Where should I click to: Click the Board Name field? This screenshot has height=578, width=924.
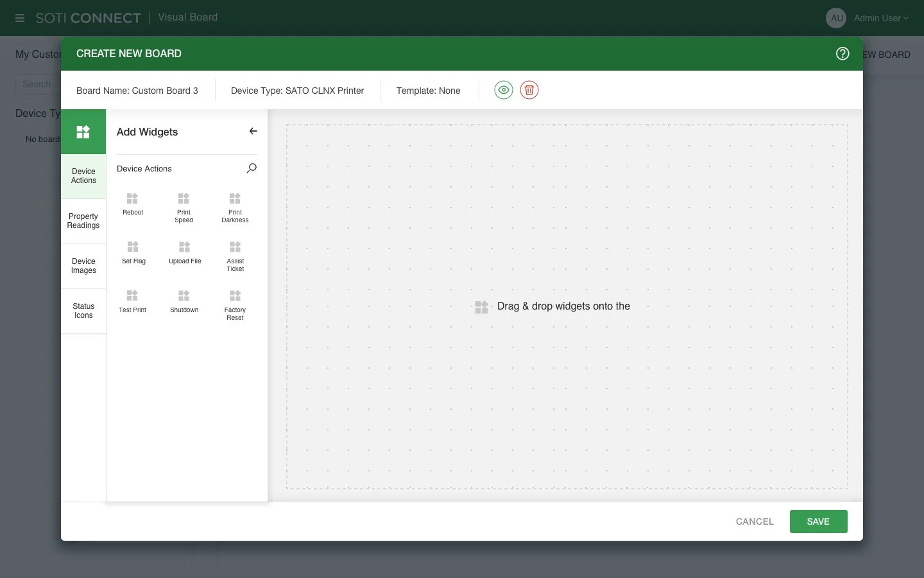[137, 91]
